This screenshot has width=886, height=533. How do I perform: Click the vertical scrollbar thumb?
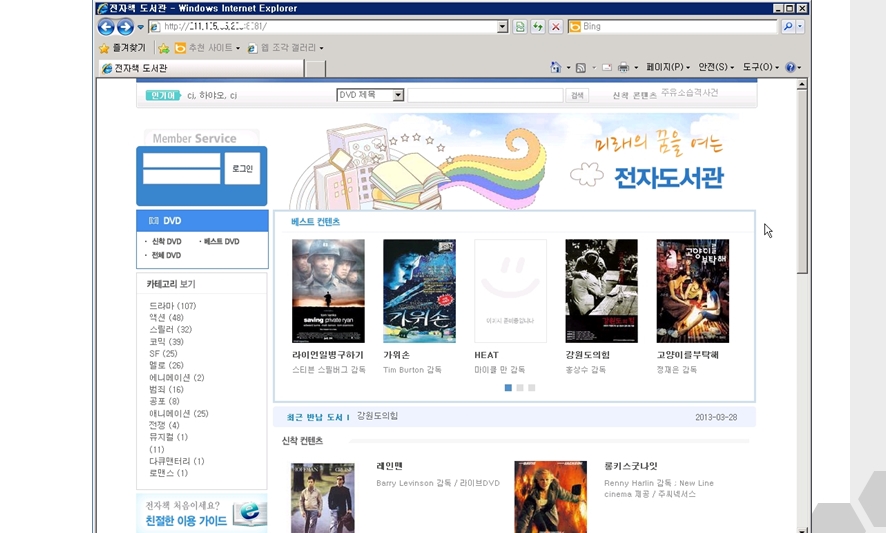[x=802, y=182]
